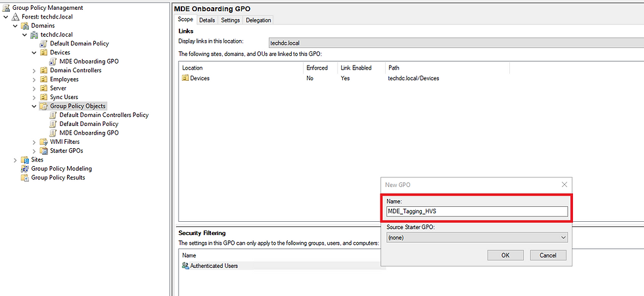Click the Domains folder icon
The height and width of the screenshot is (296, 644).
point(25,26)
